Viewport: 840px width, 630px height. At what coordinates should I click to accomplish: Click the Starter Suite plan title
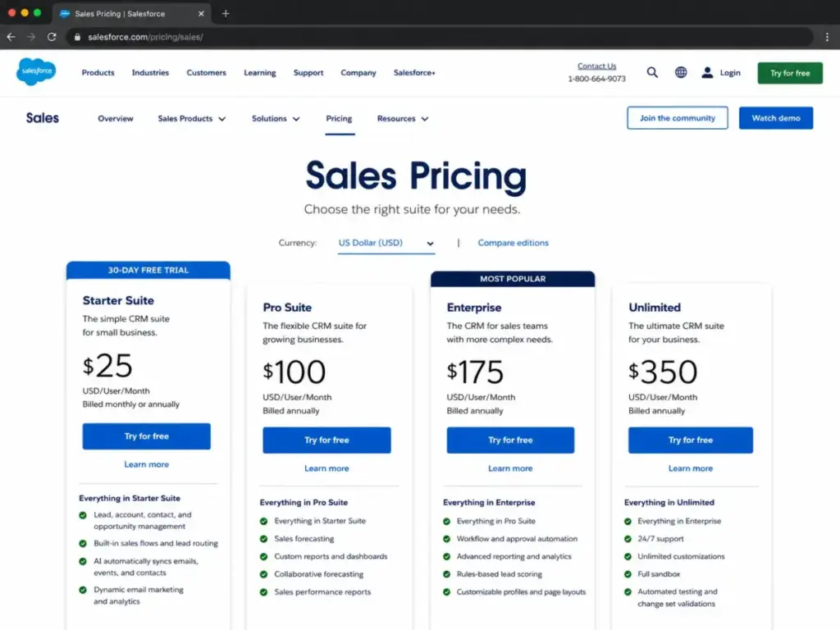click(118, 300)
